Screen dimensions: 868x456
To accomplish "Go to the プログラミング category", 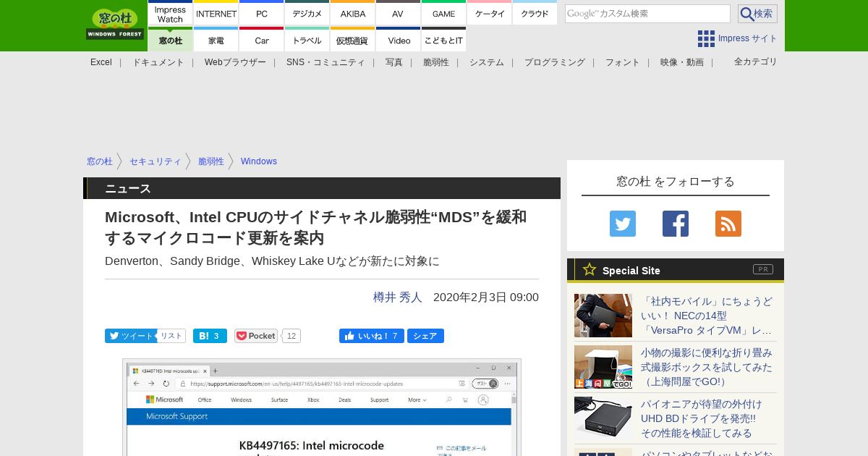I will 555,62.
